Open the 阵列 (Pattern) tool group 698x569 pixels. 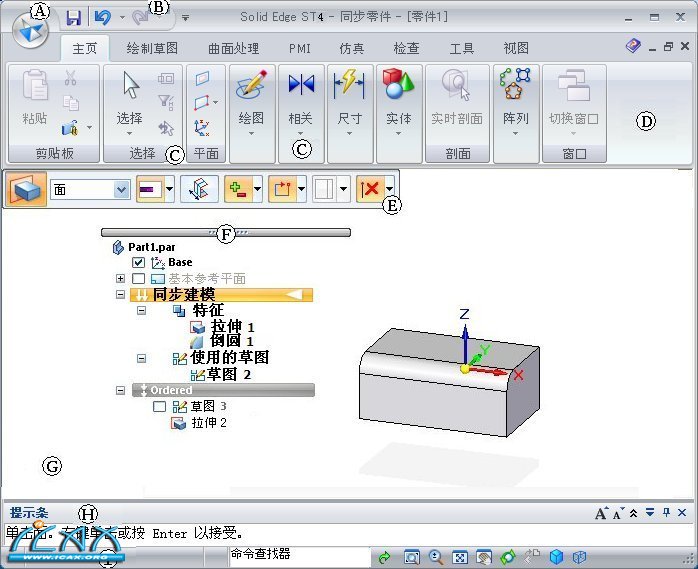pos(516,100)
